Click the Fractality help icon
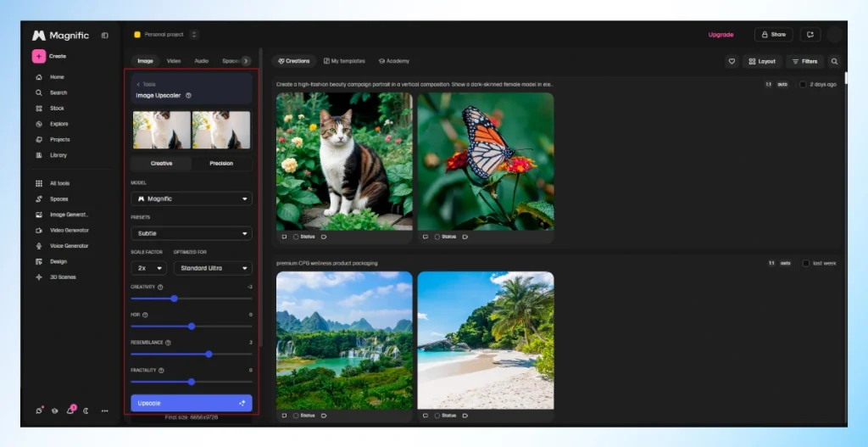The height and width of the screenshot is (447, 868). [x=160, y=370]
